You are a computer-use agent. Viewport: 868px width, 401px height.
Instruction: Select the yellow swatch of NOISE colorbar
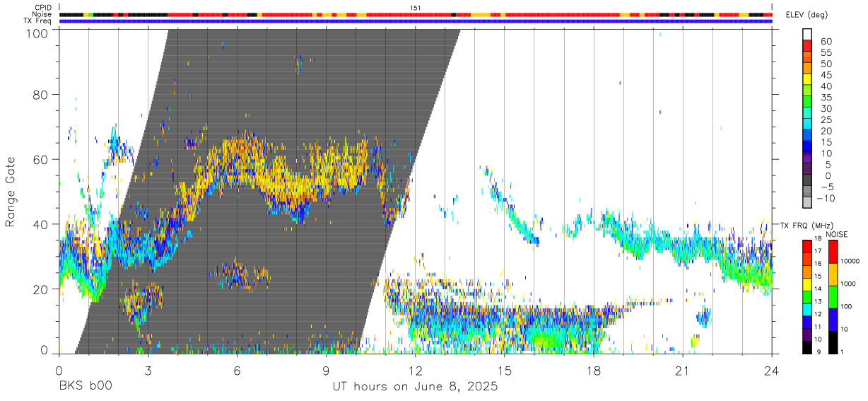pos(833,274)
